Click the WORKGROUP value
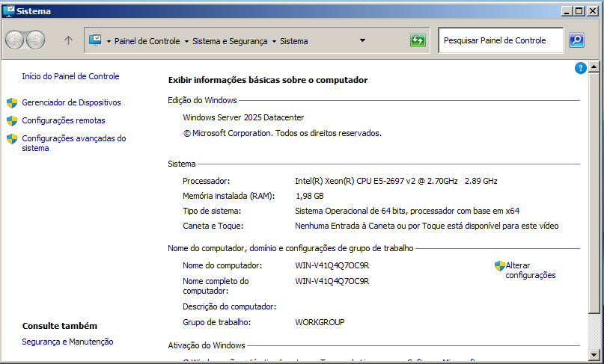The height and width of the screenshot is (364, 604). click(x=320, y=322)
